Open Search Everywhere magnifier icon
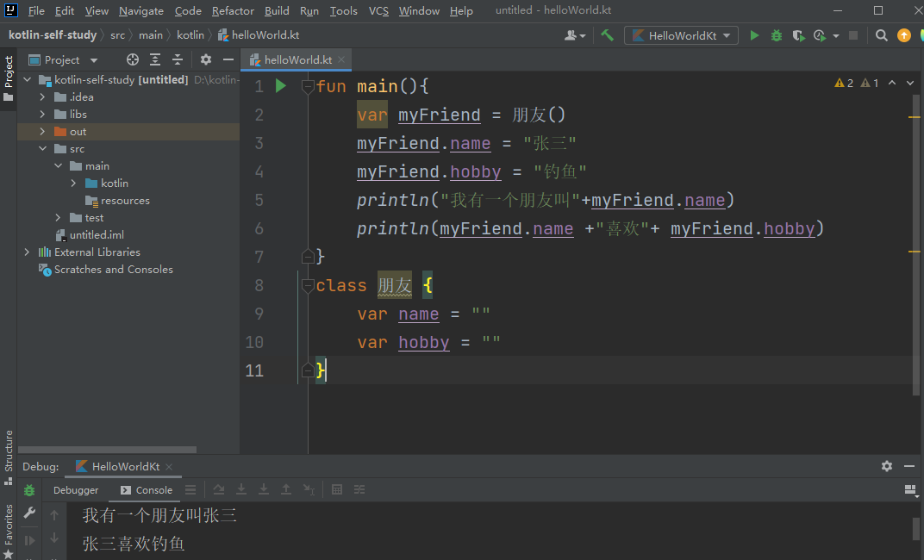The width and height of the screenshot is (924, 560). click(881, 35)
